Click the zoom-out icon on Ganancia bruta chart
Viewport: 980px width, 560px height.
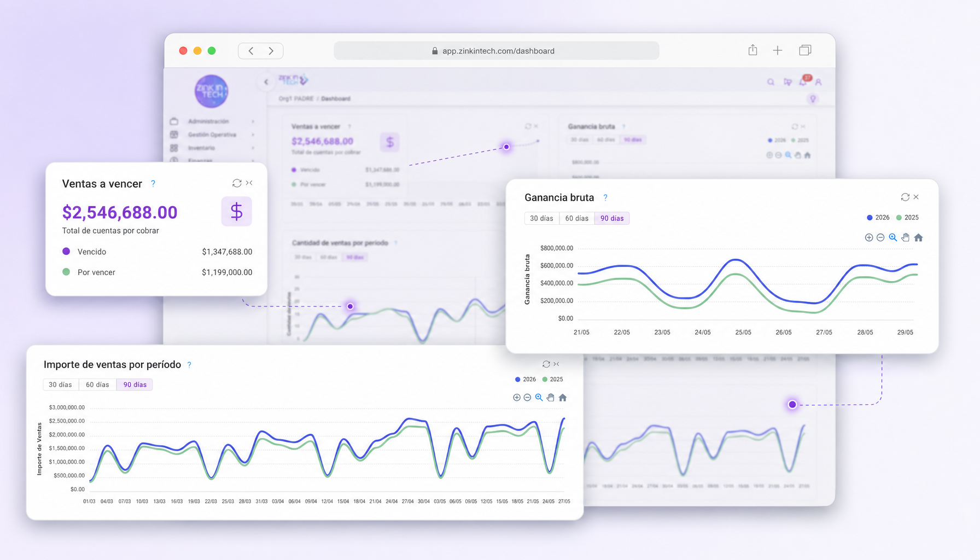880,237
